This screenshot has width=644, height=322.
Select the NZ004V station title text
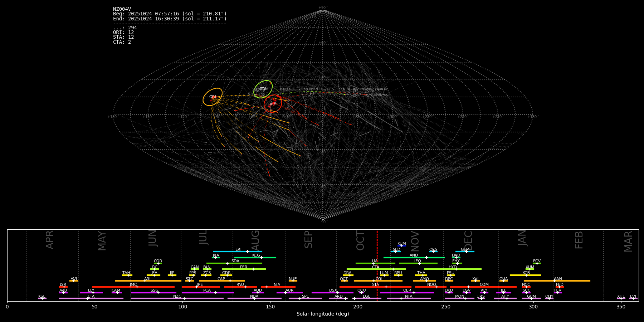click(122, 9)
